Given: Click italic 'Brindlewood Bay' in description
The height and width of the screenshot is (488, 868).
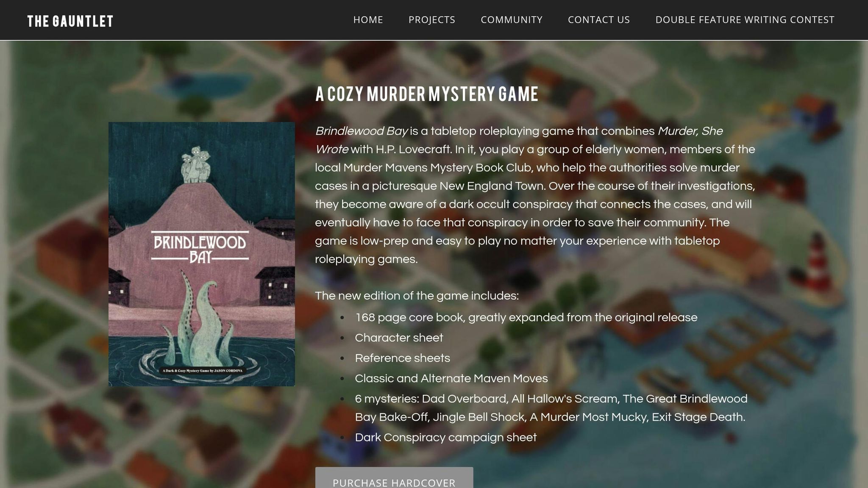Looking at the screenshot, I should (x=361, y=131).
